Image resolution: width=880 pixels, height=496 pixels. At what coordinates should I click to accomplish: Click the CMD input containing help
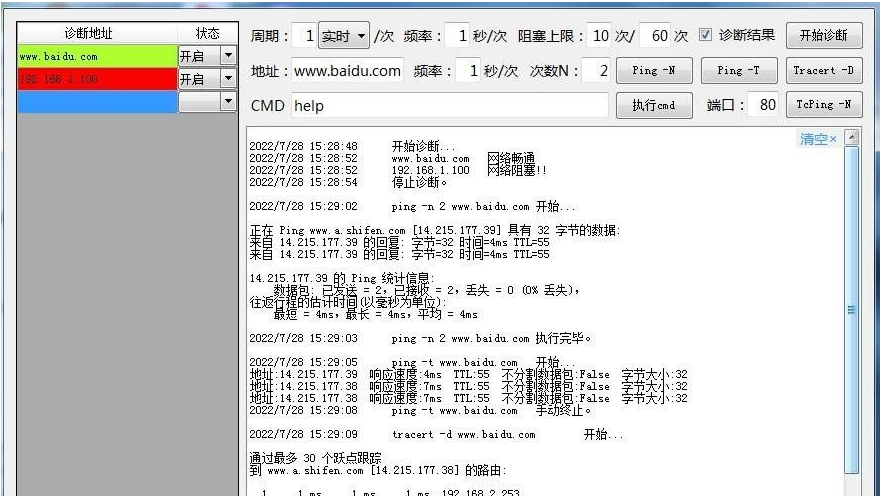tap(450, 105)
